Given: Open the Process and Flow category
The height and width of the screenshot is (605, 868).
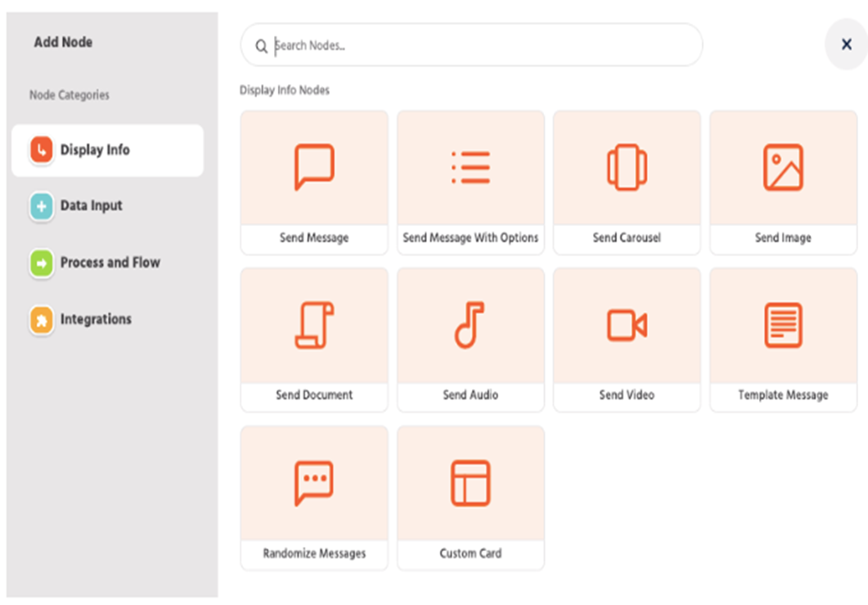Looking at the screenshot, I should tap(110, 263).
